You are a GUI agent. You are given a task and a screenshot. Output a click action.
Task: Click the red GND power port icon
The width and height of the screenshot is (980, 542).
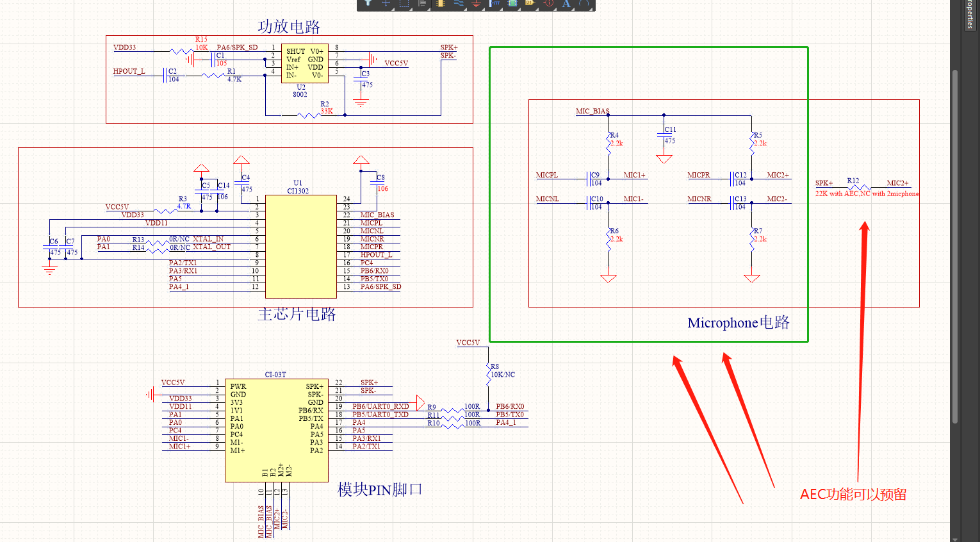tap(476, 4)
